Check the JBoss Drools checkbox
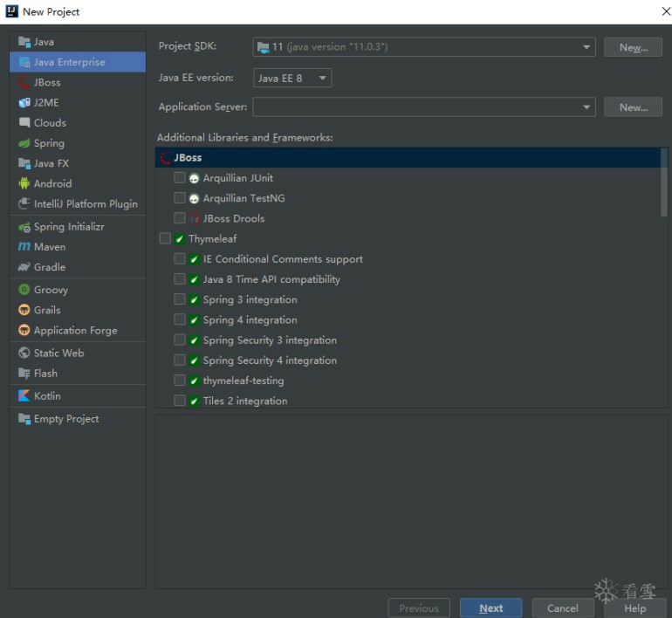Viewport: 672px width, 618px height. click(x=180, y=218)
